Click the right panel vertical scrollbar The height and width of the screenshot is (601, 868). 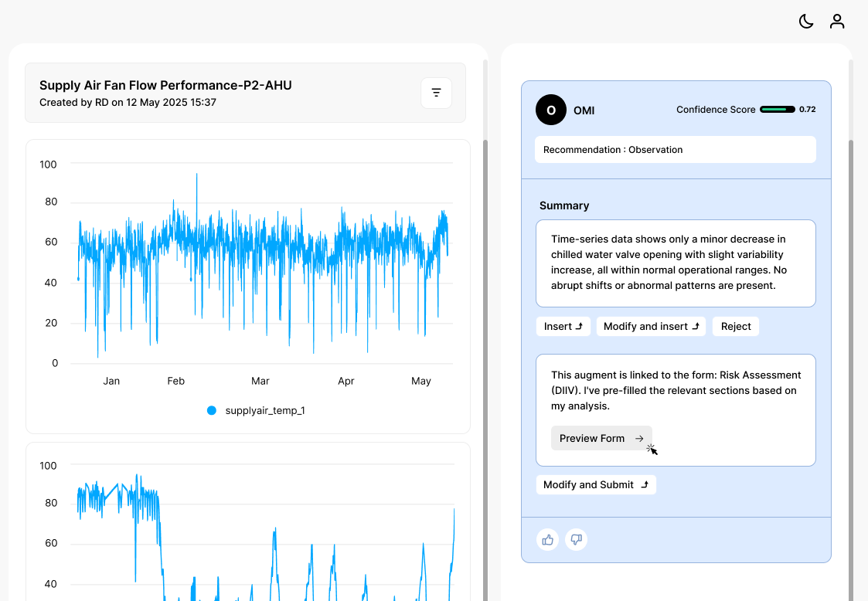click(x=851, y=370)
